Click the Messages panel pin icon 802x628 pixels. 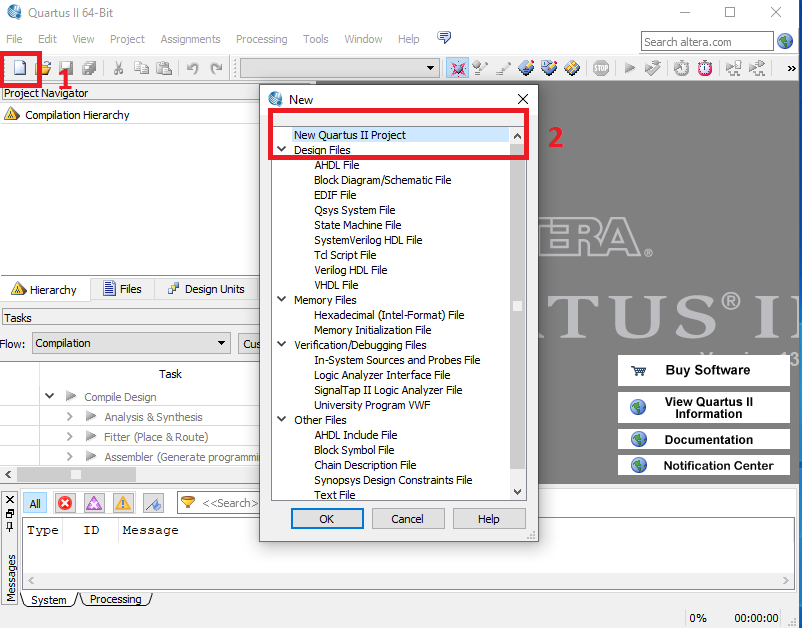[10, 525]
